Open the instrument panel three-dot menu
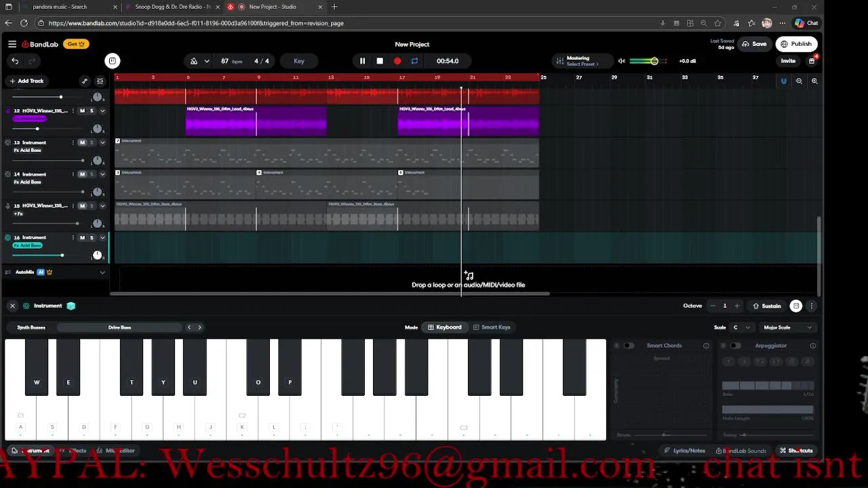868x488 pixels. tap(811, 306)
